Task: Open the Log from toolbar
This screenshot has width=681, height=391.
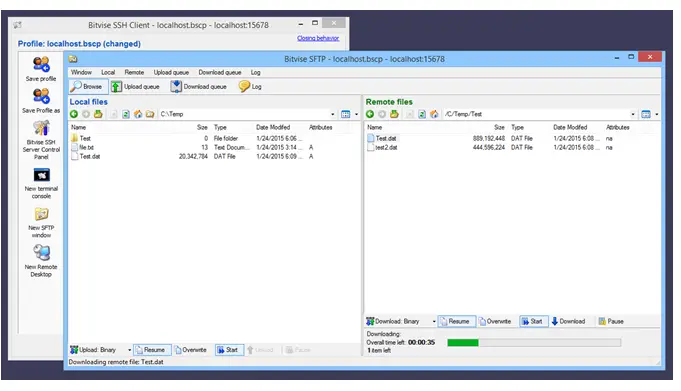Action: coord(251,86)
